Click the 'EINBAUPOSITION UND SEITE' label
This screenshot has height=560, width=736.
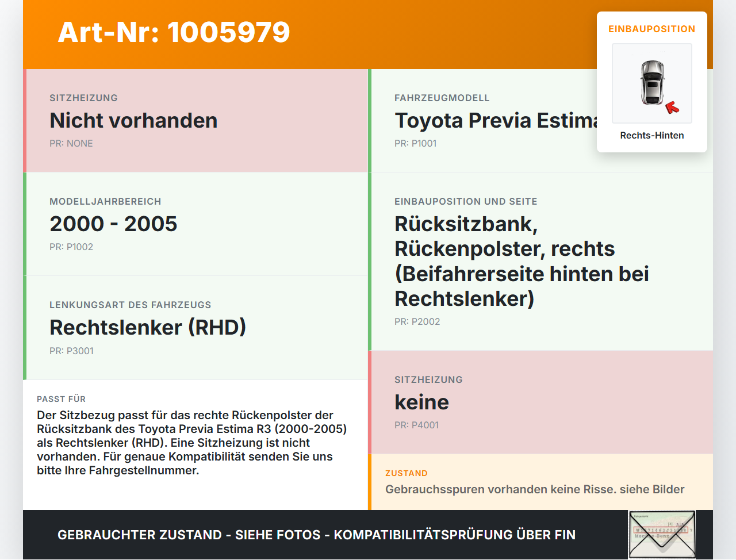coord(466,201)
